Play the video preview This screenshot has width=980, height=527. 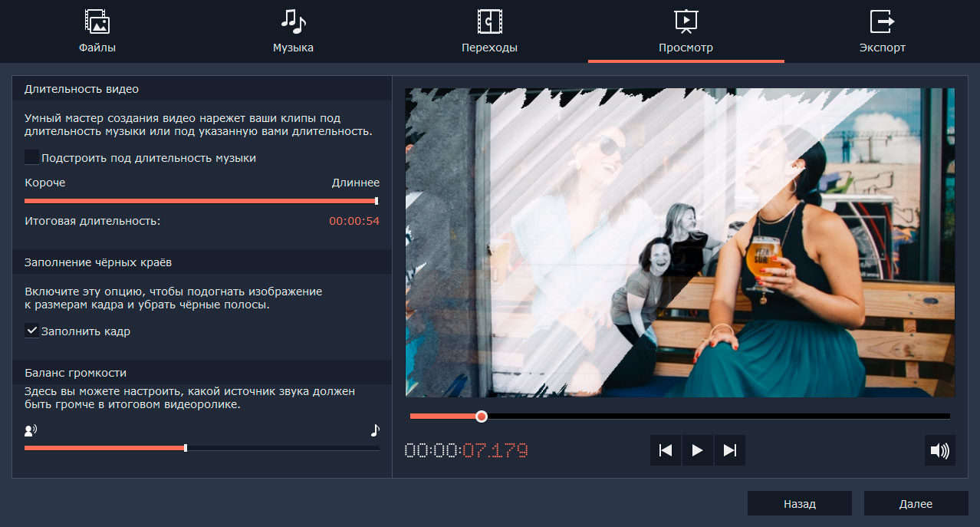coord(698,450)
